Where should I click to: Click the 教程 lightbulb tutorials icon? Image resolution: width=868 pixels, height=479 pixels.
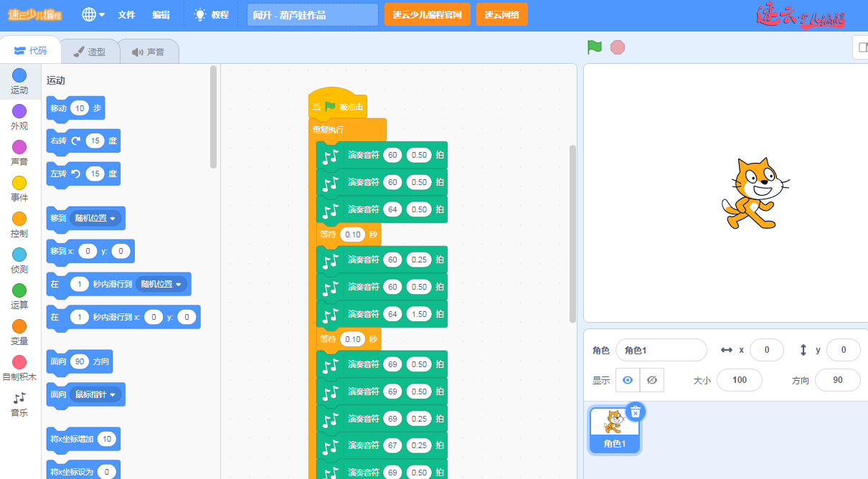200,14
